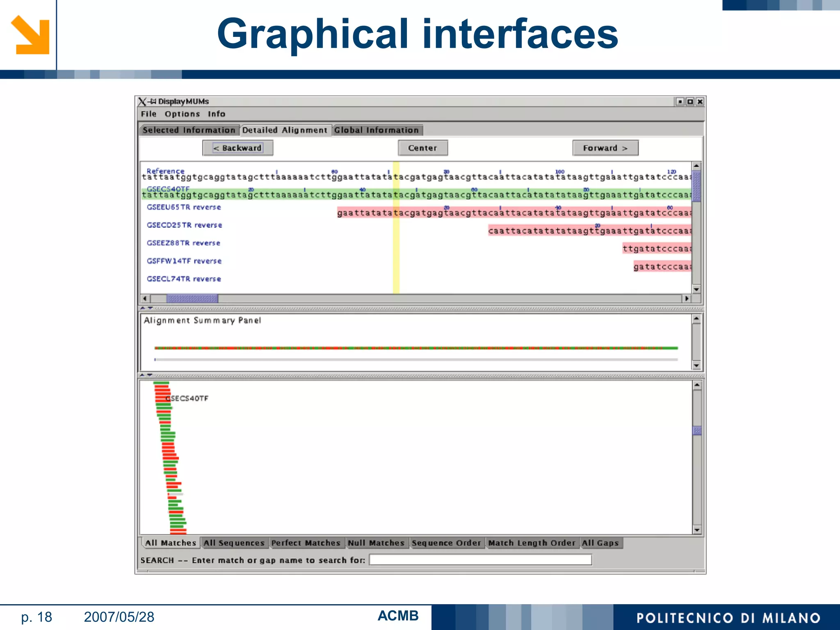Maximize the DisplayMUMs window

pos(690,101)
